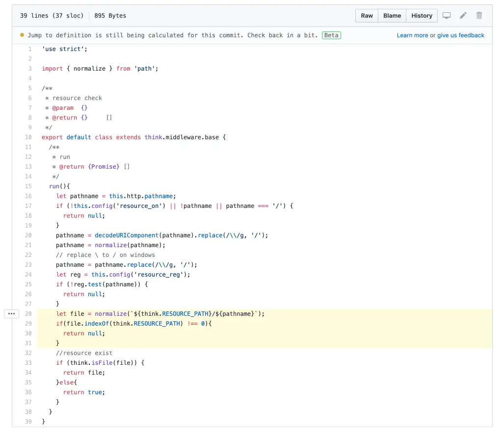Click the Beta label badge

pos(331,35)
